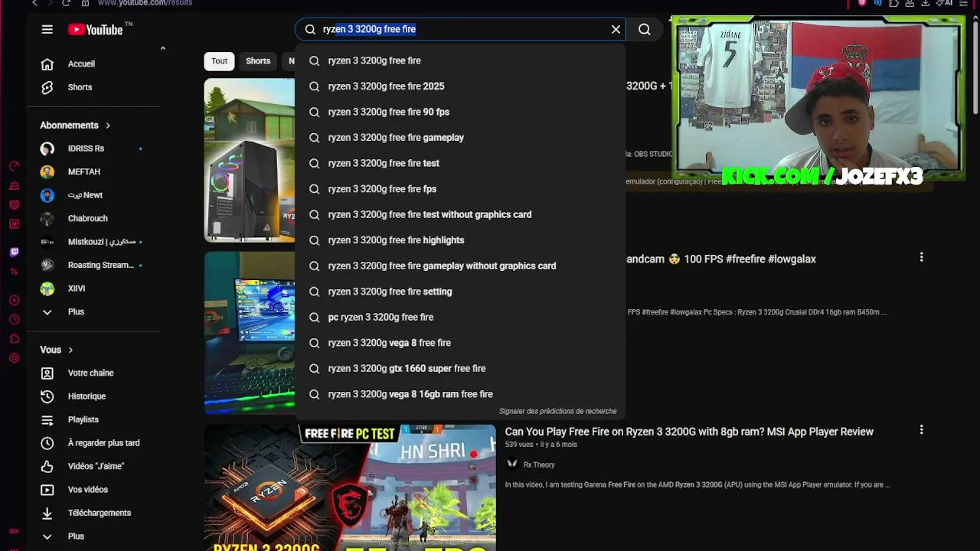Image resolution: width=980 pixels, height=551 pixels.
Task: Click the percent deals icon in Opera sidebar
Action: click(x=14, y=272)
